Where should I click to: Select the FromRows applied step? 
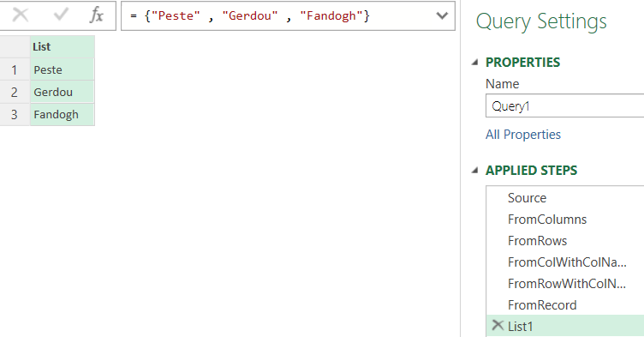click(x=565, y=240)
